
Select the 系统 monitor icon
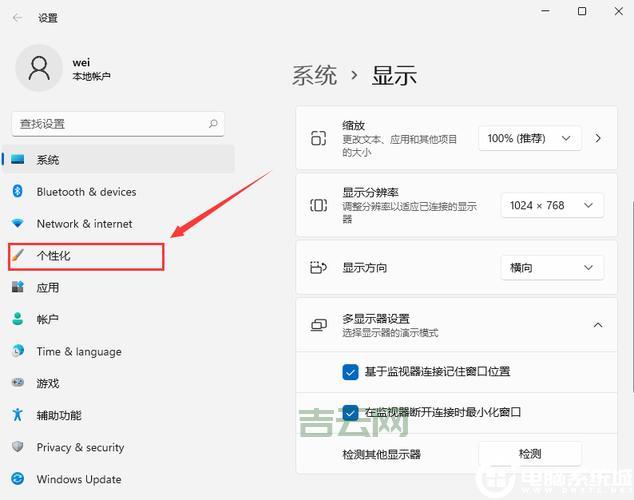17,159
